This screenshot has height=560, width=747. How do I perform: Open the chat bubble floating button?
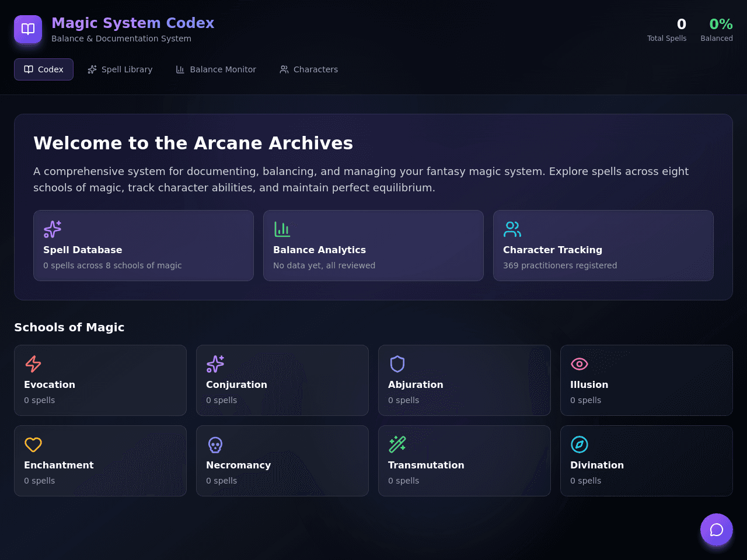(x=717, y=530)
